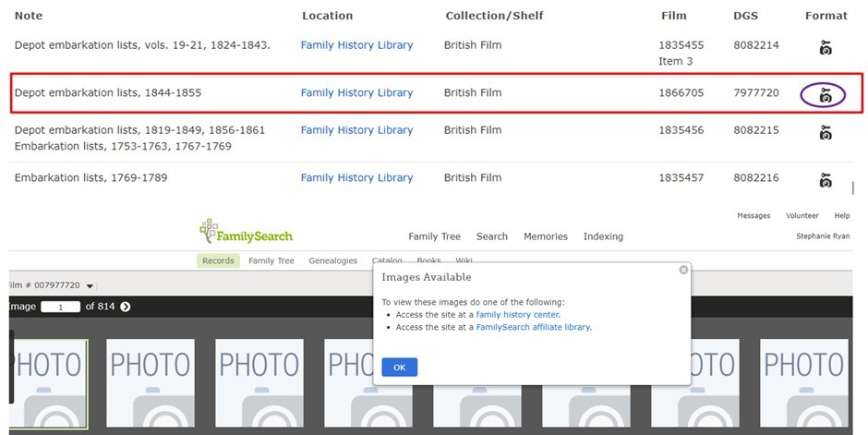Select second PHOTO thumbnail
This screenshot has height=435, width=868.
click(150, 382)
